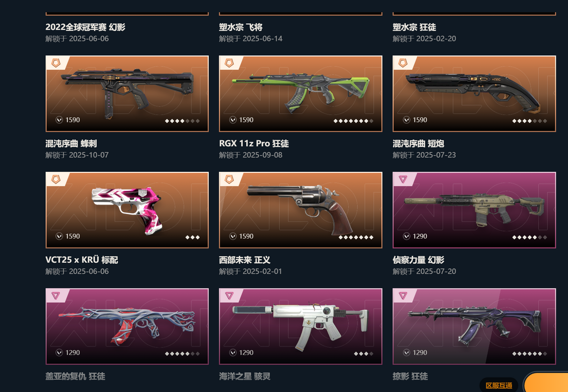Open the 混沌序曲 短炮 shotgun image
Screen dimensions: 568x392
tap(474, 91)
